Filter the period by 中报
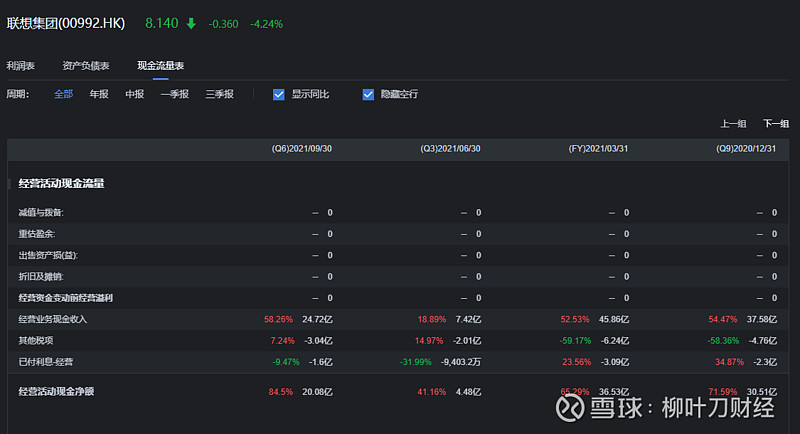 tap(134, 94)
